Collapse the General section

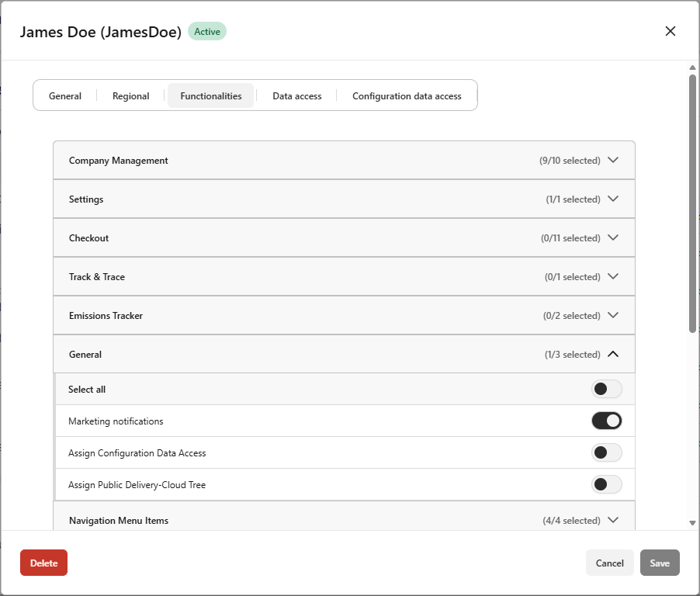pyautogui.click(x=612, y=354)
